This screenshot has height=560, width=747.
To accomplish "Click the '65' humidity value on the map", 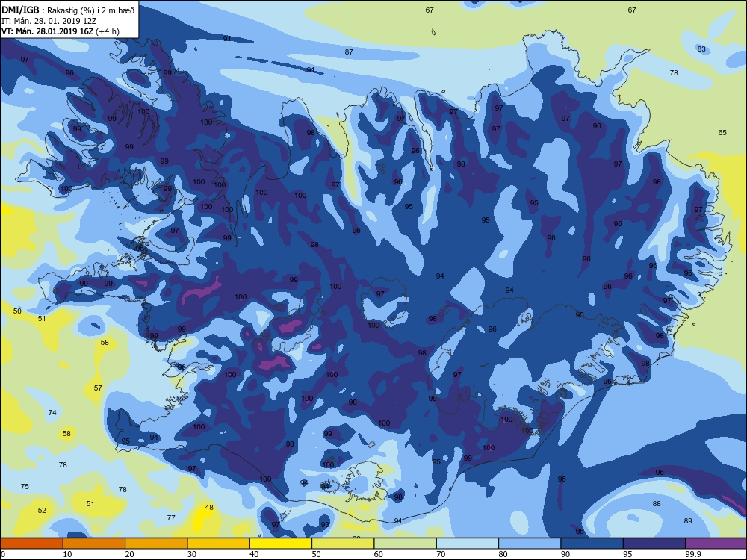I will click(722, 132).
